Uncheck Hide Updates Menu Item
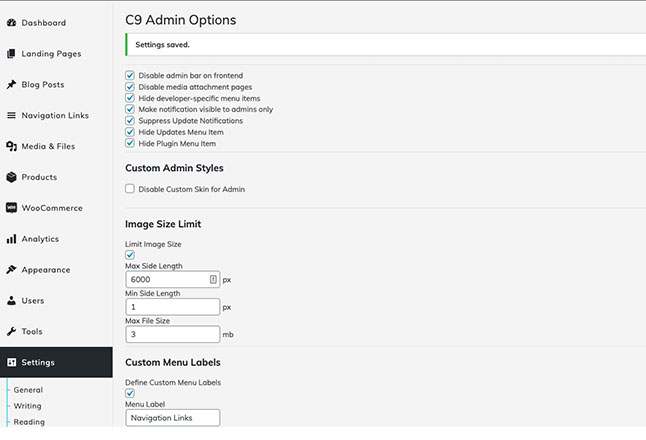 [130, 132]
